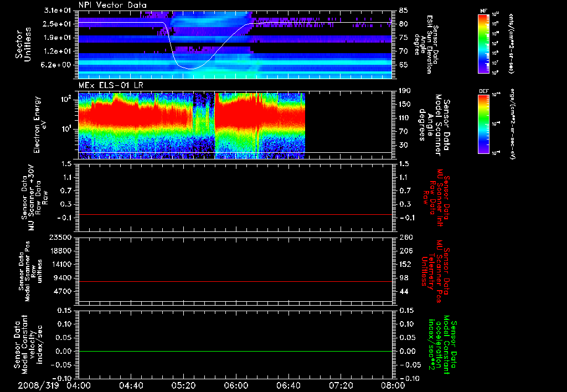Click the black data gap in ELS spectrogram

pyautogui.click(x=349, y=125)
